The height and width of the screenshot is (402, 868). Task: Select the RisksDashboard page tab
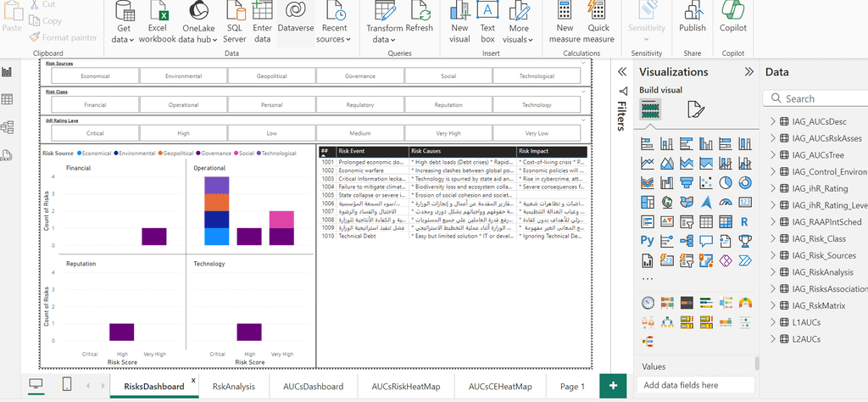click(154, 387)
